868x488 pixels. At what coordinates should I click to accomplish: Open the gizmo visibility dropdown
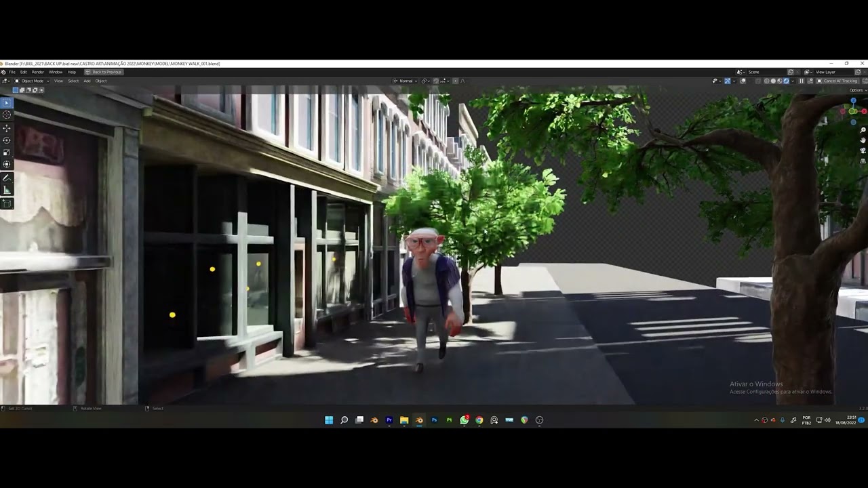point(734,81)
